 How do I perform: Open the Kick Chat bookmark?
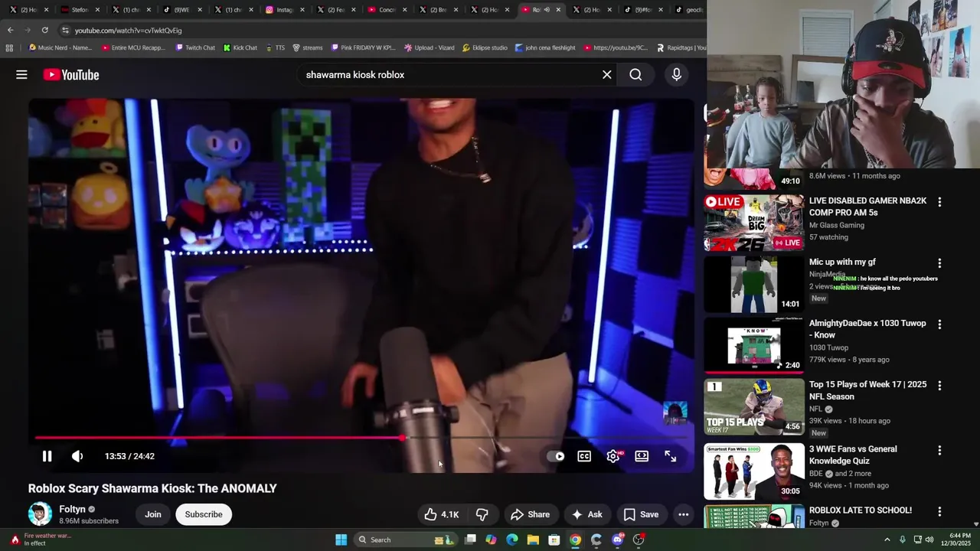click(240, 47)
